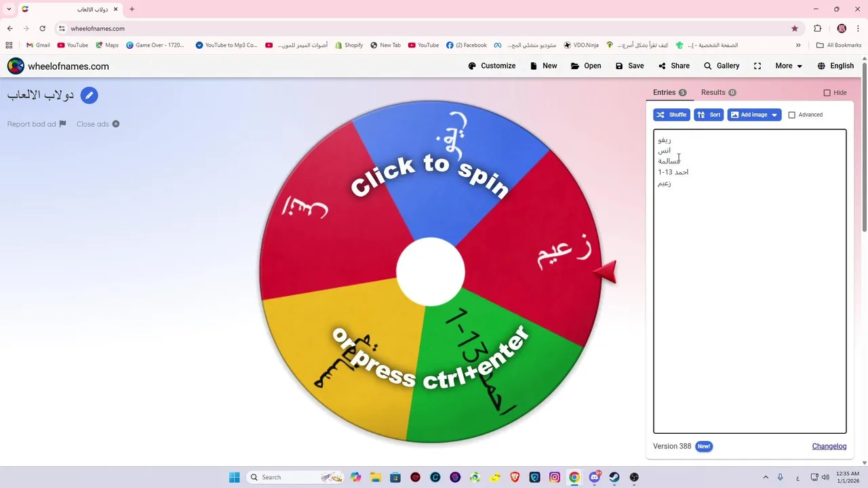The width and height of the screenshot is (868, 488).
Task: Open Shopify bookmark
Action: coord(349,45)
